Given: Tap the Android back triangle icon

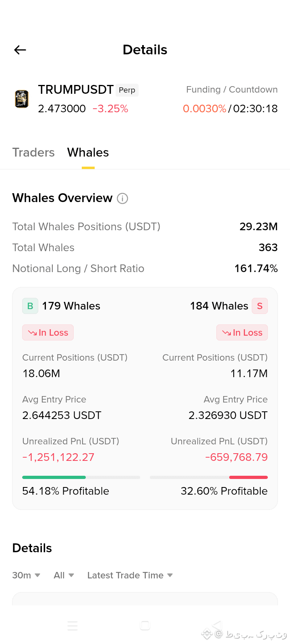Looking at the screenshot, I should point(217,625).
